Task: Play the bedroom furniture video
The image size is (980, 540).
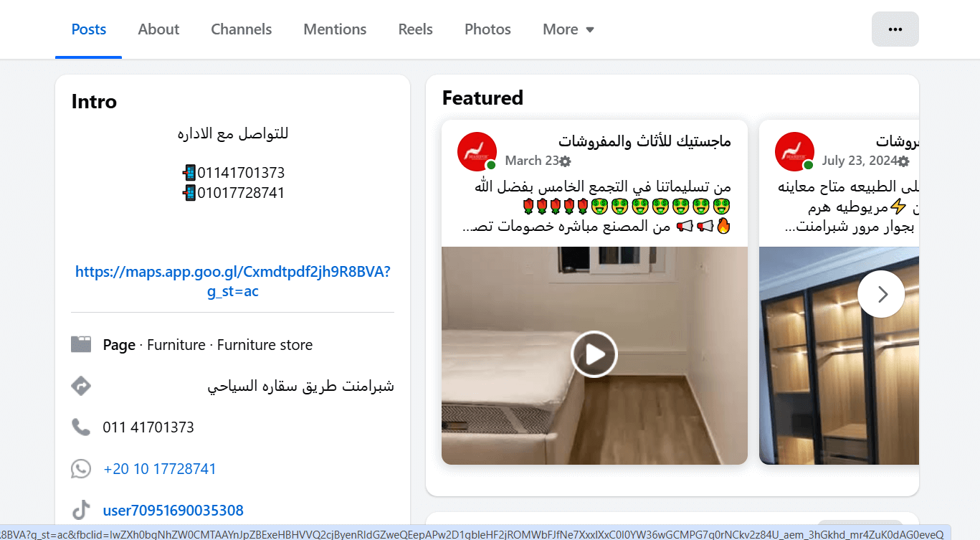Action: 594,354
